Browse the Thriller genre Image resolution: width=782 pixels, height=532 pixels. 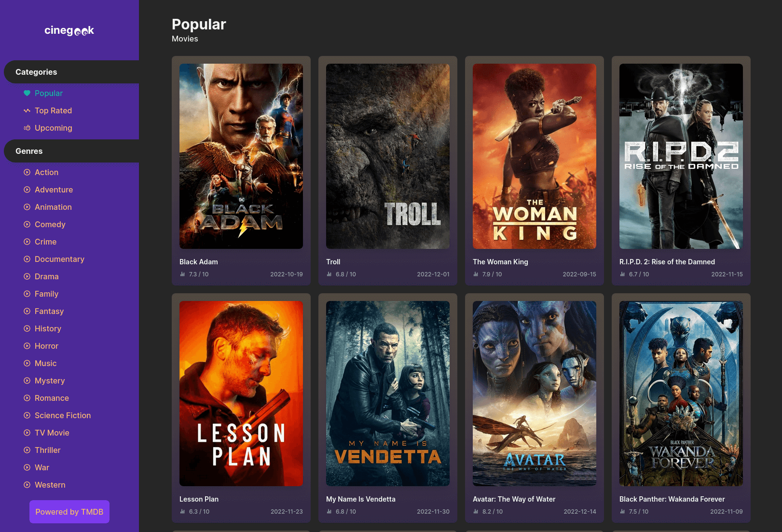coord(47,450)
